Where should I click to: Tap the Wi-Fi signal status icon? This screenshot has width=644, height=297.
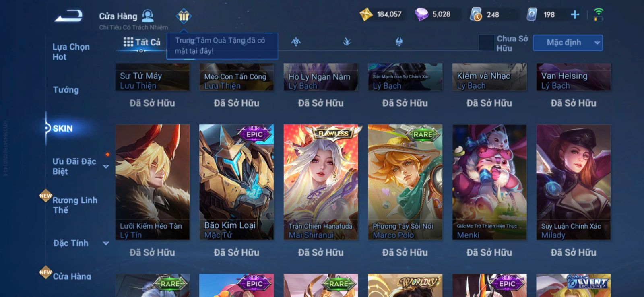tap(599, 14)
